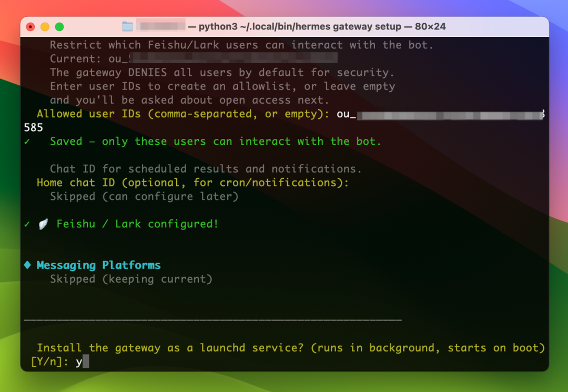Viewport: 568px width, 392px height.
Task: Click 'Saved – only these users can interact' message
Action: pos(216,142)
